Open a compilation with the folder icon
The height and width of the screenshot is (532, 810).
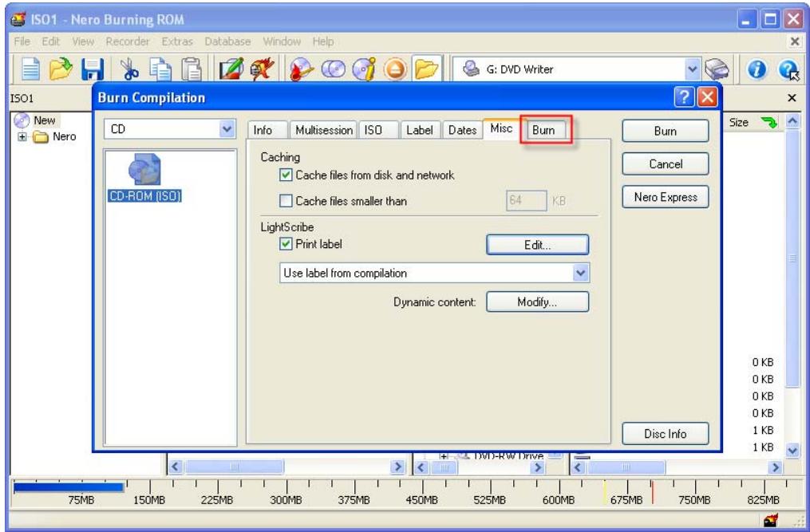pos(61,69)
